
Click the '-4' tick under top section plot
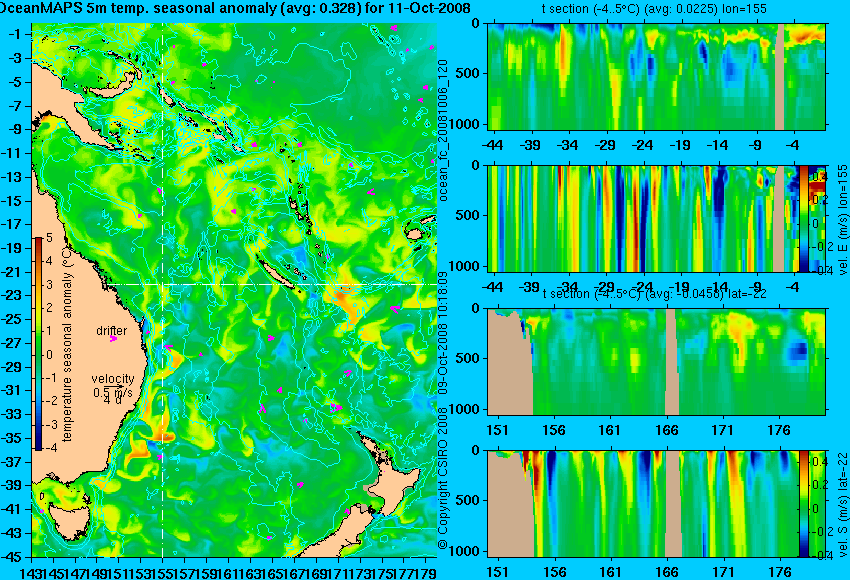(793, 145)
